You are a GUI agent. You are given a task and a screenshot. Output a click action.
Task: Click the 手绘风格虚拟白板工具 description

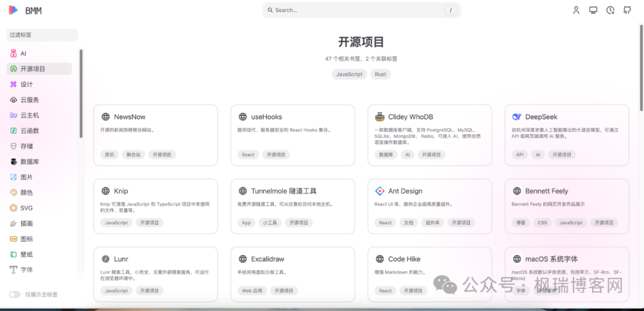262,272
